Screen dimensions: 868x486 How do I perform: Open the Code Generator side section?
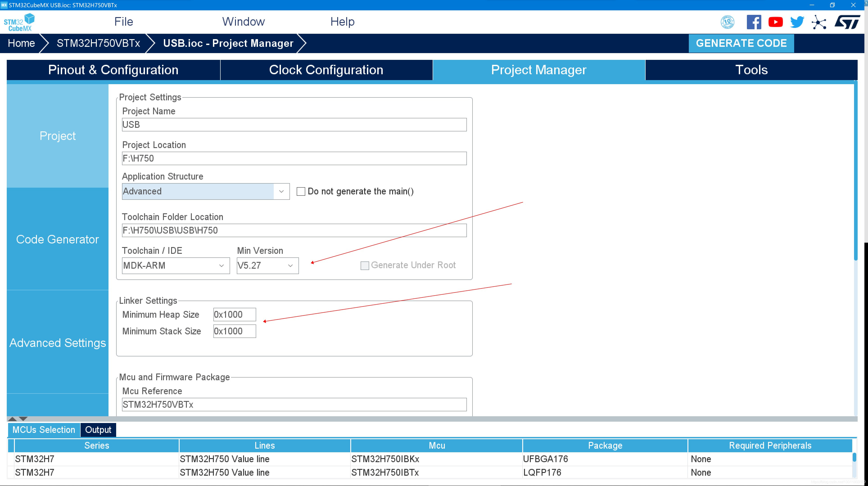pyautogui.click(x=58, y=239)
